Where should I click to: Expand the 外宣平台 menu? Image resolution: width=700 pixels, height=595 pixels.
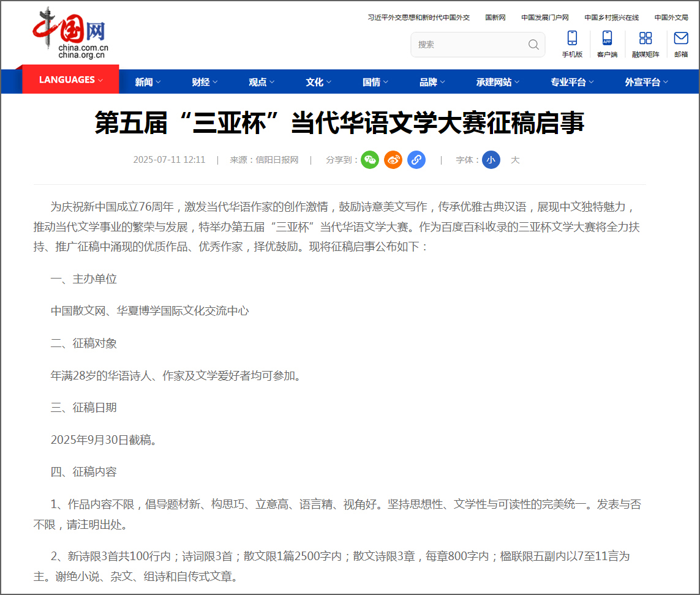(647, 82)
